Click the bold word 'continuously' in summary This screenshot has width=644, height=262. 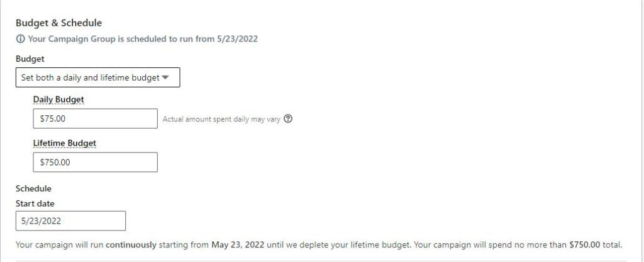click(131, 245)
